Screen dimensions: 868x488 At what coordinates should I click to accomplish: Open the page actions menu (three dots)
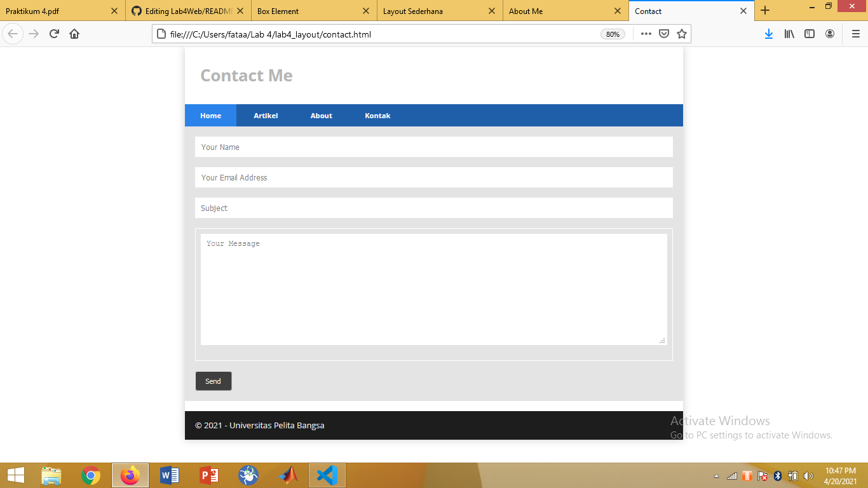[646, 34]
